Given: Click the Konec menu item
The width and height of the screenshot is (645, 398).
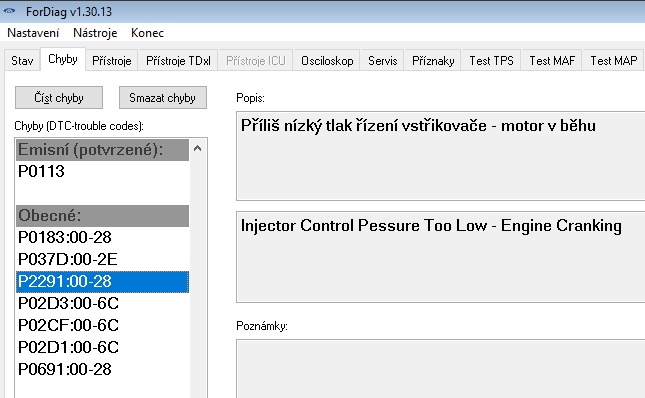Looking at the screenshot, I should point(147,33).
